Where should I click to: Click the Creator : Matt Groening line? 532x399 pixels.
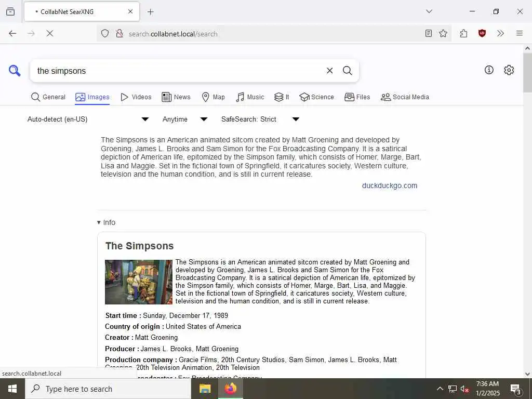point(141,338)
